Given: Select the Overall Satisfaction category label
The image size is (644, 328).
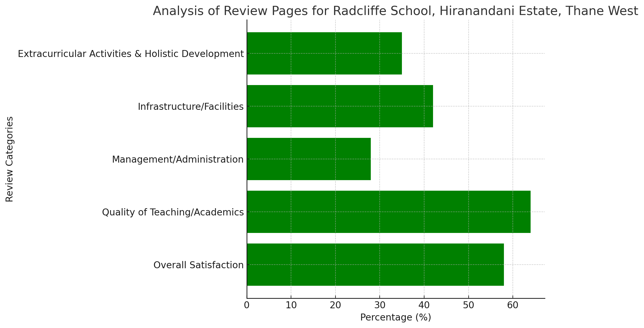Looking at the screenshot, I should click(199, 265).
